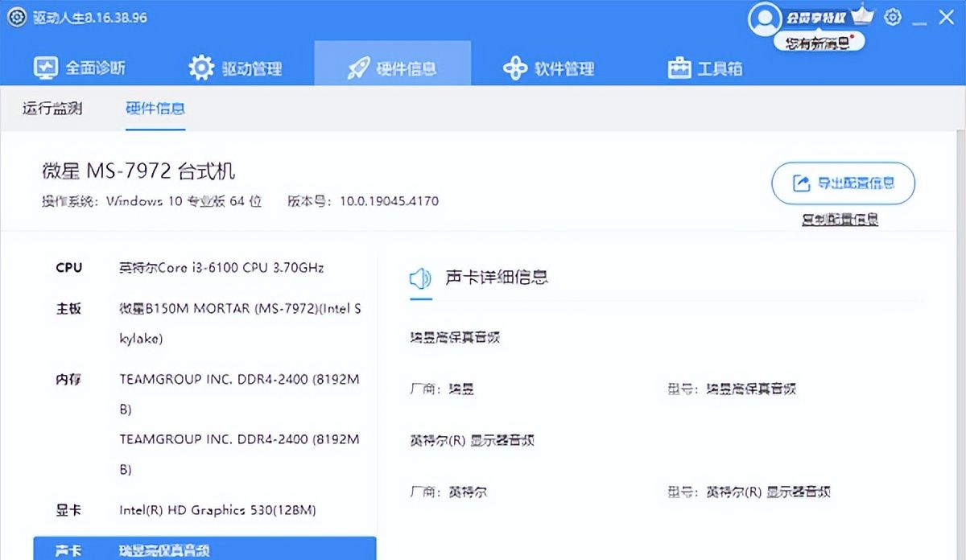Viewport: 966px width, 560px height.
Task: Click the 版本号 10.0.19045.4170 text
Action: (x=363, y=201)
